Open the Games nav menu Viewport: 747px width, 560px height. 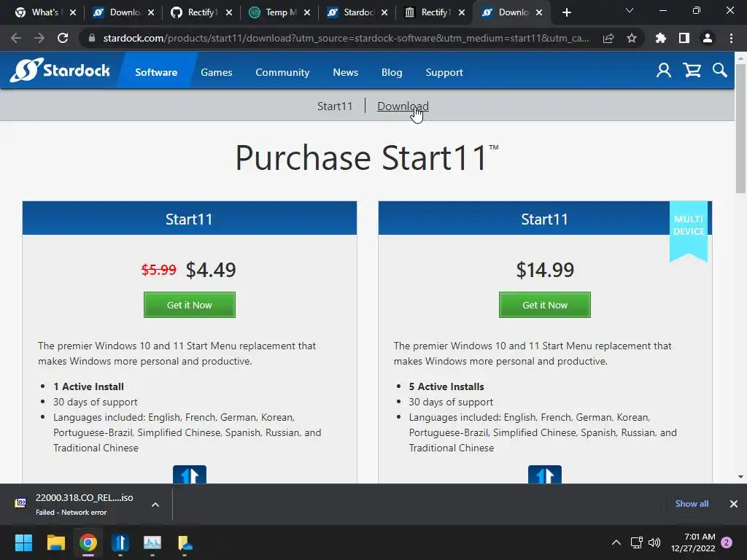click(216, 72)
